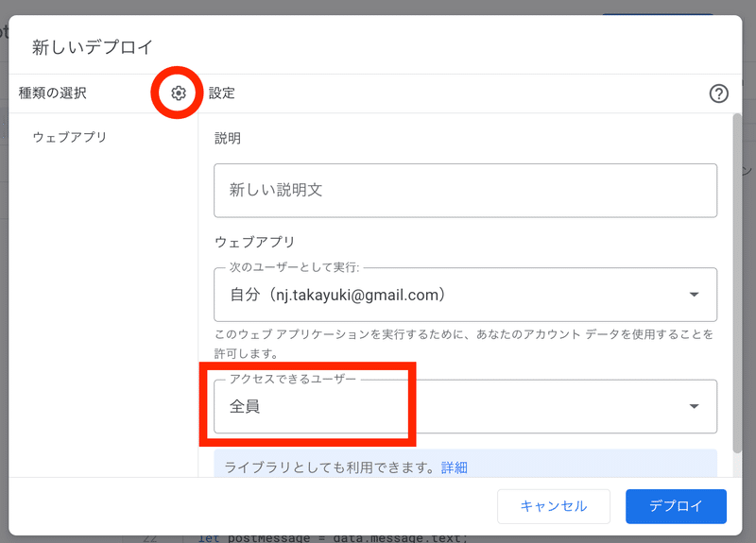Click the デプロイ button
The image size is (756, 543).
coord(676,506)
